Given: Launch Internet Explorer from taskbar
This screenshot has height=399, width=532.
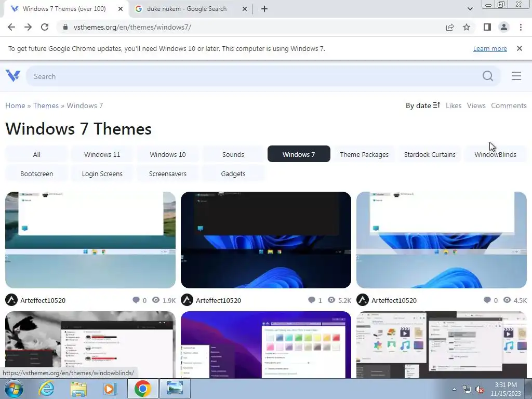Looking at the screenshot, I should pos(46,389).
